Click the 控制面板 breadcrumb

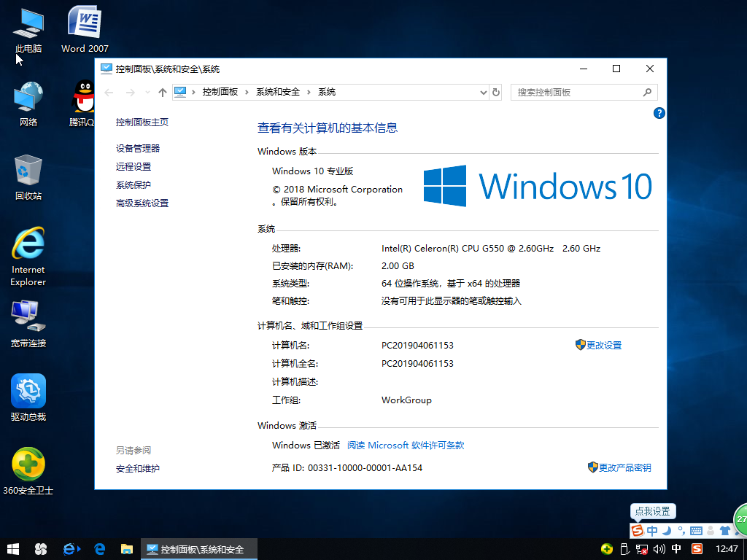[x=220, y=92]
